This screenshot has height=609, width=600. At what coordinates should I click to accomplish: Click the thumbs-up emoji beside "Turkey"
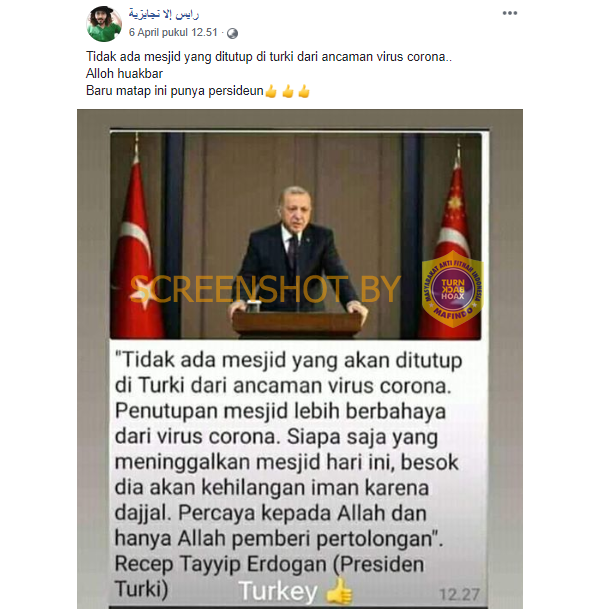pos(339,591)
